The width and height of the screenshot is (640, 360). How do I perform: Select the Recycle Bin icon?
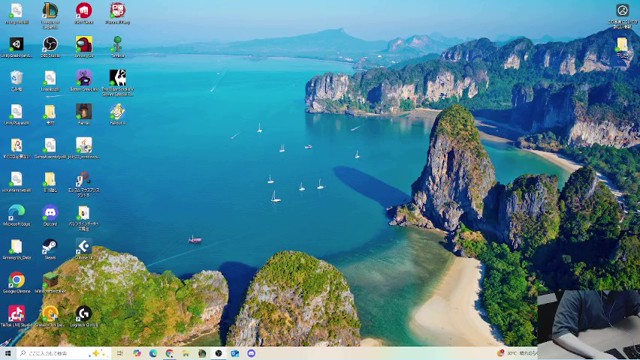click(16, 78)
